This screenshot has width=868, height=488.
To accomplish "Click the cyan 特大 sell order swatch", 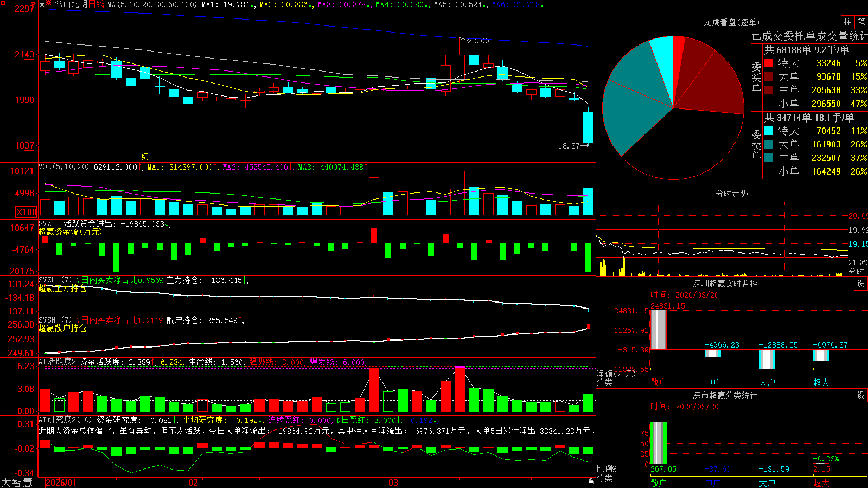I will (x=768, y=131).
